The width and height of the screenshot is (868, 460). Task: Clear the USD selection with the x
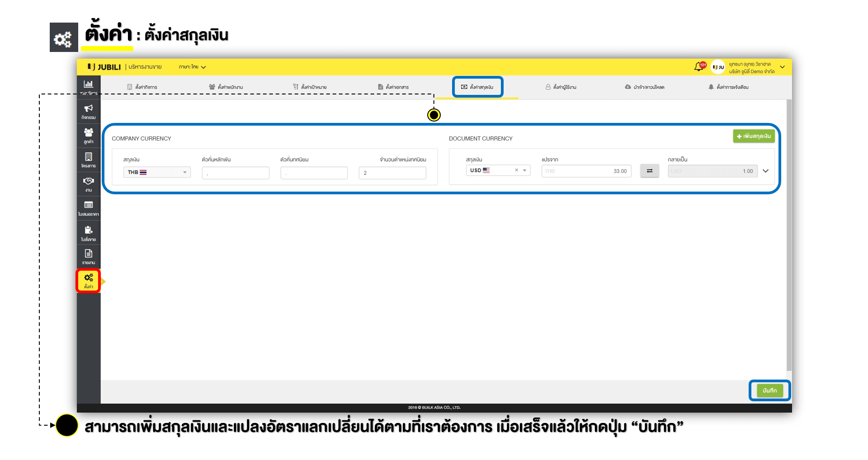(x=516, y=170)
